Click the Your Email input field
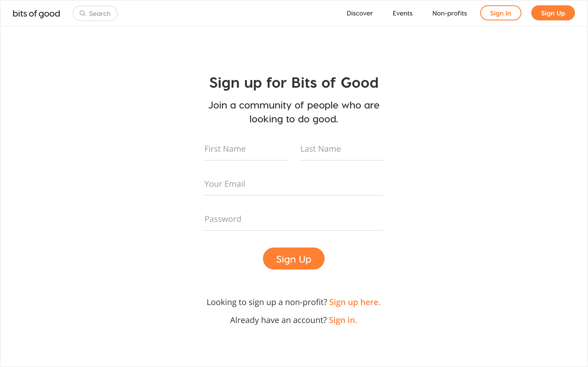The height and width of the screenshot is (367, 588). (294, 183)
